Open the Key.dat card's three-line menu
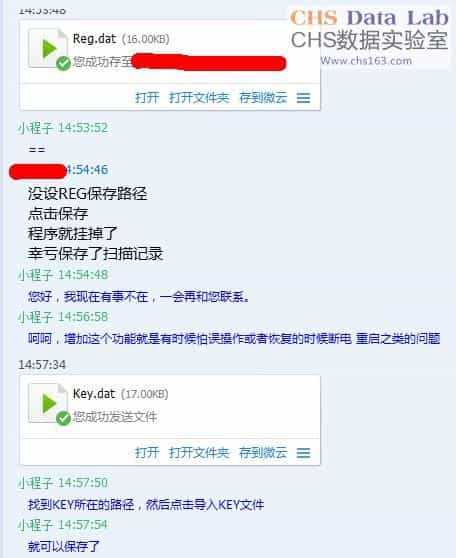This screenshot has width=456, height=558. [303, 453]
